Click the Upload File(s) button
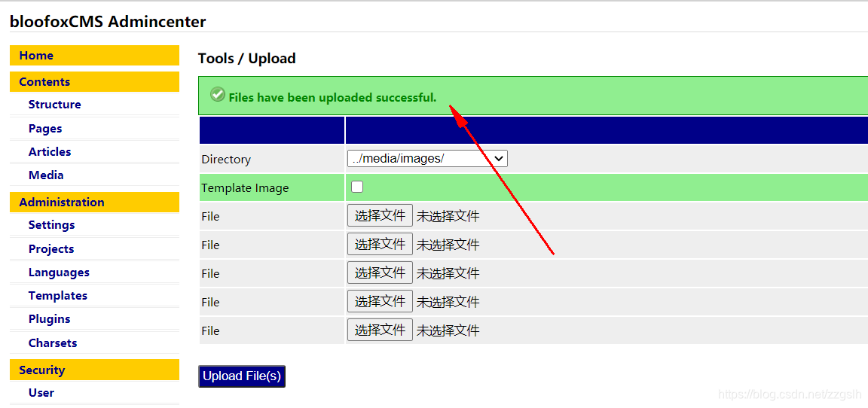Image resolution: width=868 pixels, height=408 pixels. point(242,376)
